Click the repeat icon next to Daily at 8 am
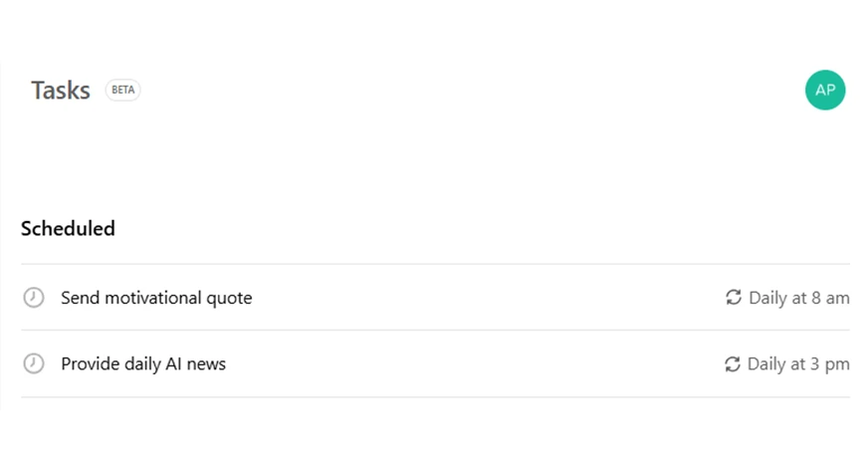Screen dimensions: 868x471 734,297
